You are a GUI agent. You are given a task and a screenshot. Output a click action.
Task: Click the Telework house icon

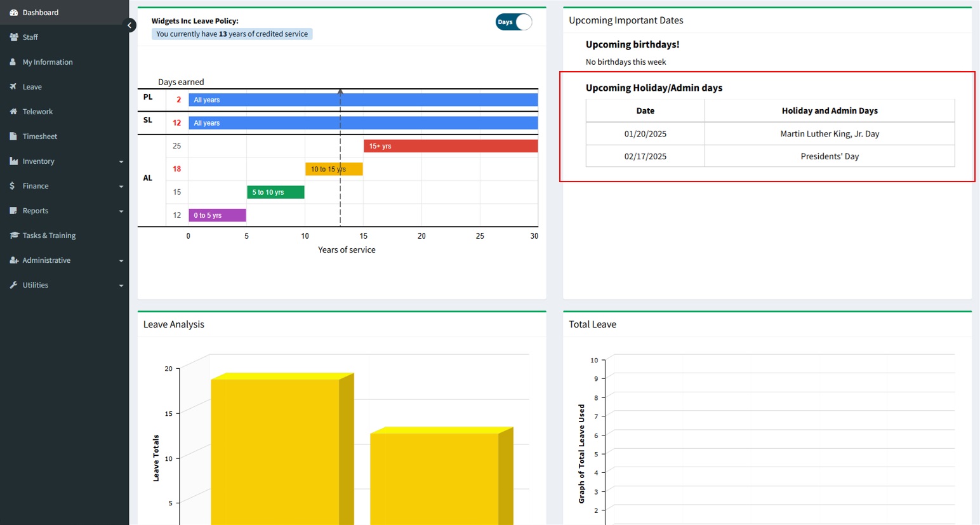point(13,112)
